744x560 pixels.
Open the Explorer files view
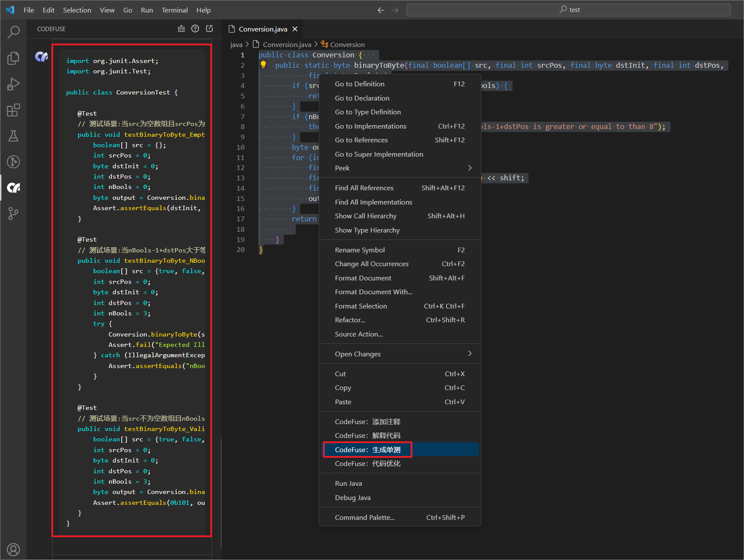click(13, 58)
